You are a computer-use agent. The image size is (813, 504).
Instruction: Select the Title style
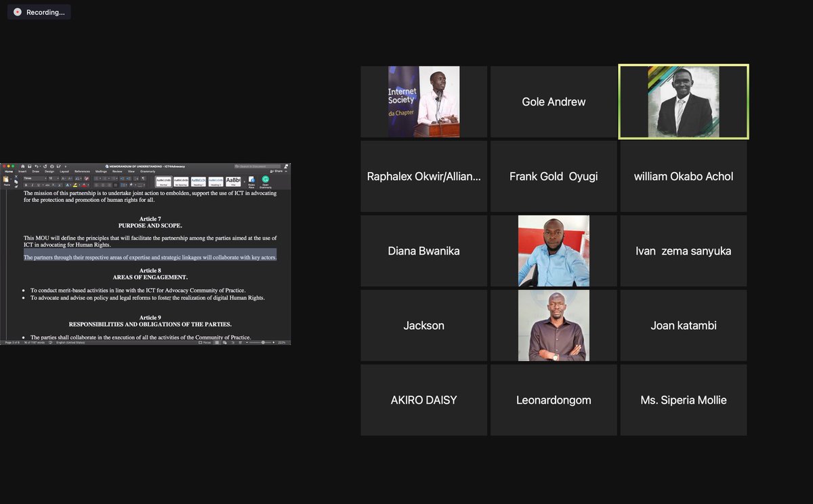[233, 182]
